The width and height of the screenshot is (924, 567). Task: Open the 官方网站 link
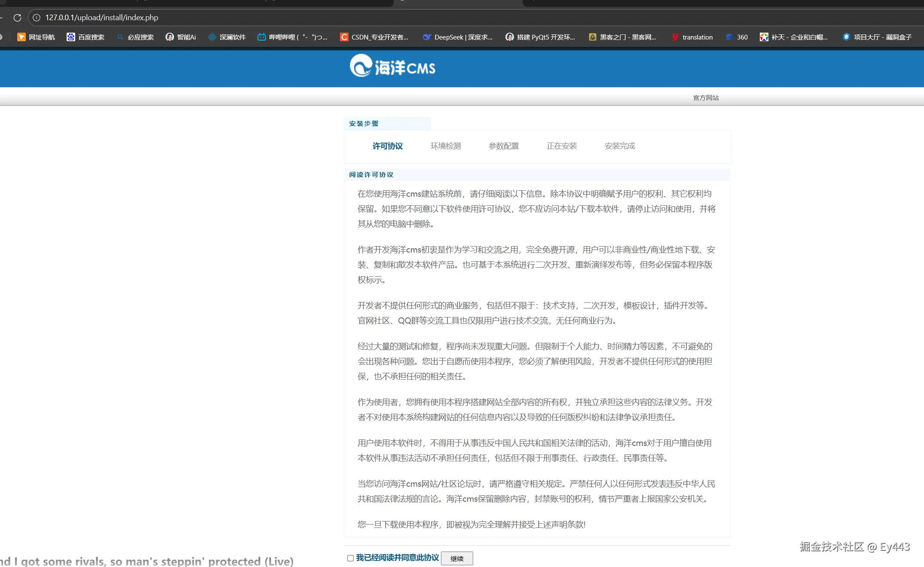pos(706,98)
